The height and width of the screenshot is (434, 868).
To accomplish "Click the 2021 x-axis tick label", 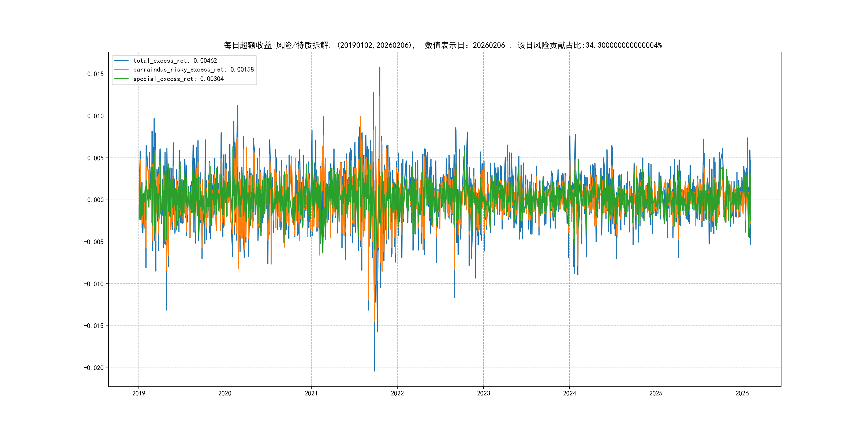I will coord(311,393).
